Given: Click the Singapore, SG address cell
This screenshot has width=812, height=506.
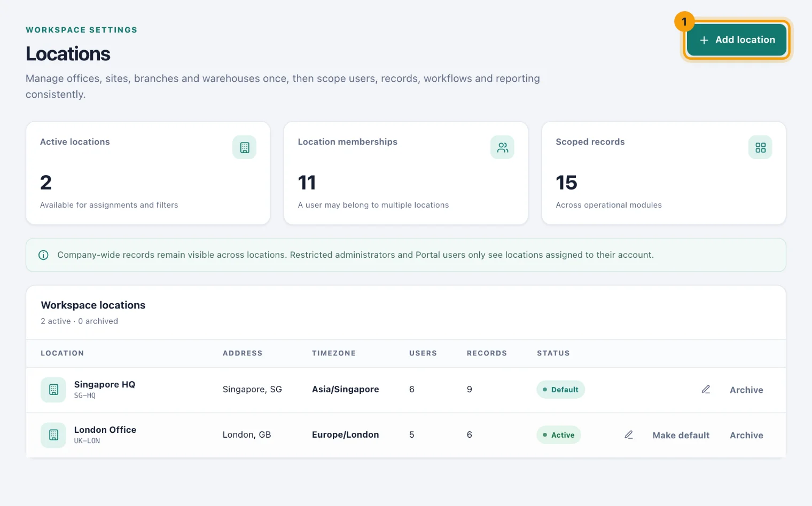Looking at the screenshot, I should click(x=252, y=390).
